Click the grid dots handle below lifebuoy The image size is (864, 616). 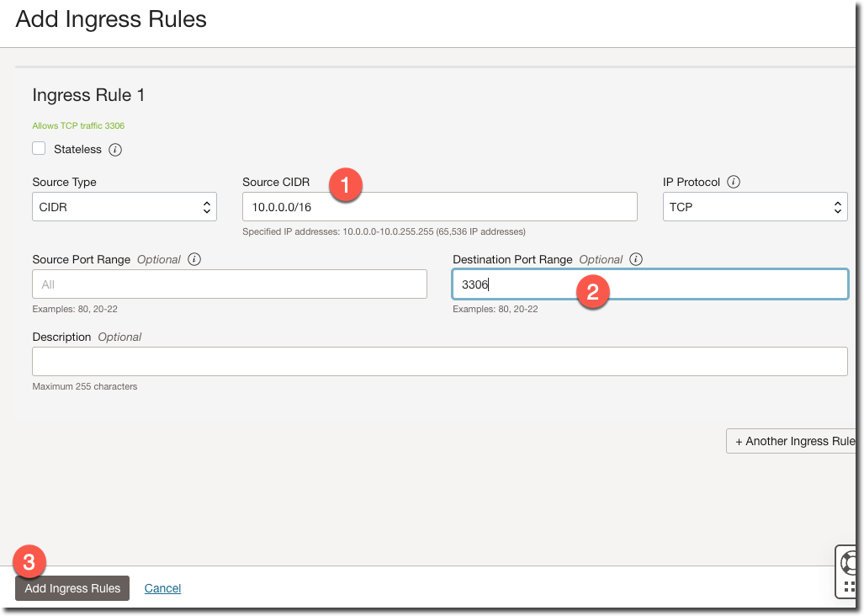tap(850, 587)
